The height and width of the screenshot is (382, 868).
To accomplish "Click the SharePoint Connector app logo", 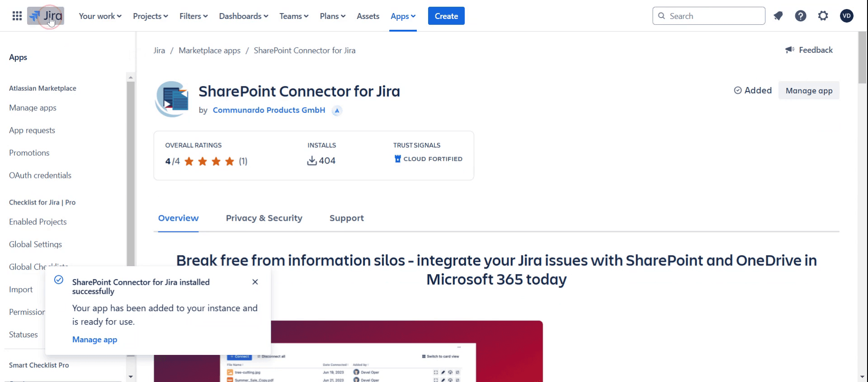I will tap(172, 99).
